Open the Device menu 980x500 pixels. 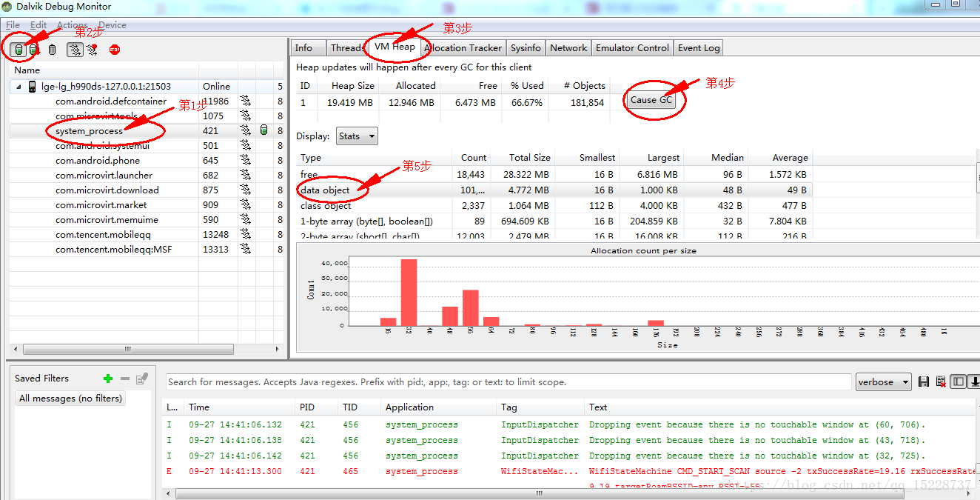(x=113, y=25)
